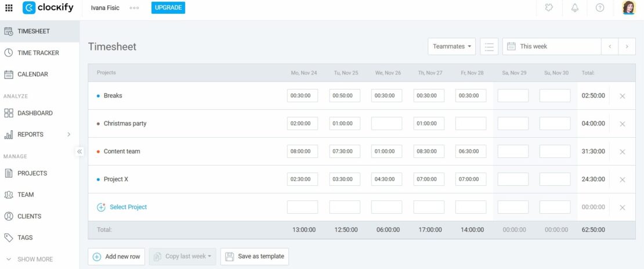Click the Thursday total 17:00:00

coord(430,230)
